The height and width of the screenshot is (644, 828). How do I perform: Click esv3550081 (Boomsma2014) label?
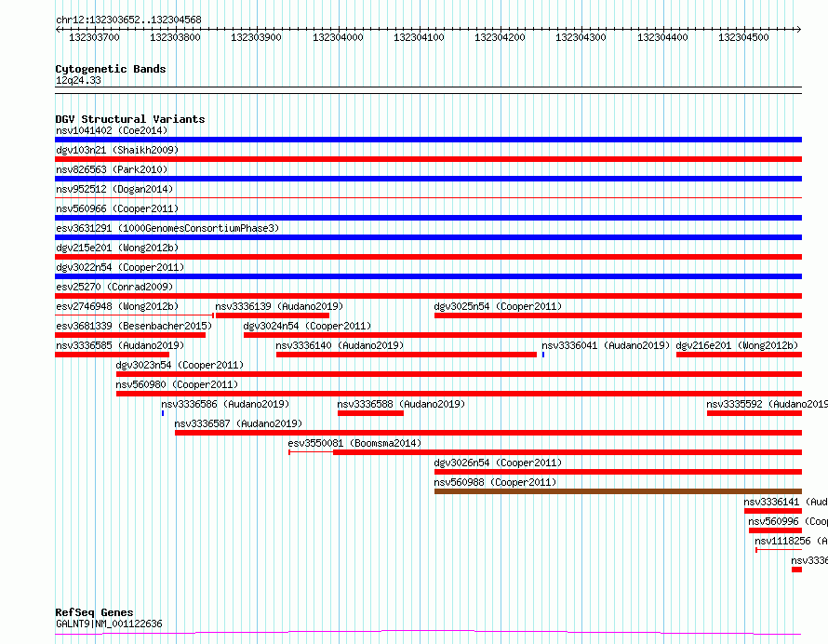(354, 443)
